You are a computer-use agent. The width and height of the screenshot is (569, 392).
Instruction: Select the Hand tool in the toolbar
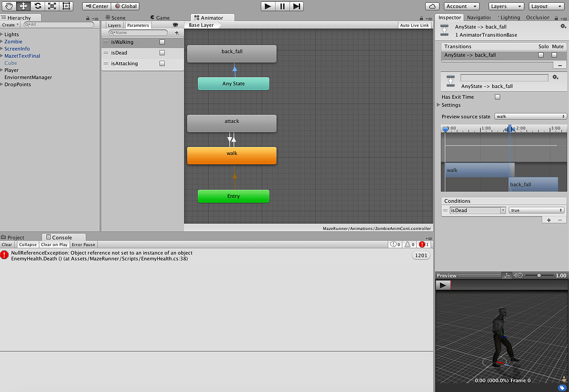[x=7, y=6]
